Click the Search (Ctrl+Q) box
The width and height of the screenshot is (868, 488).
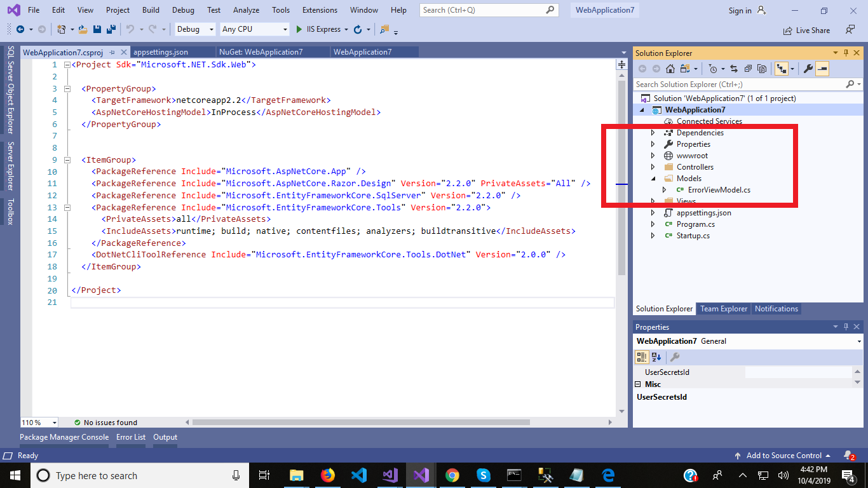[489, 10]
